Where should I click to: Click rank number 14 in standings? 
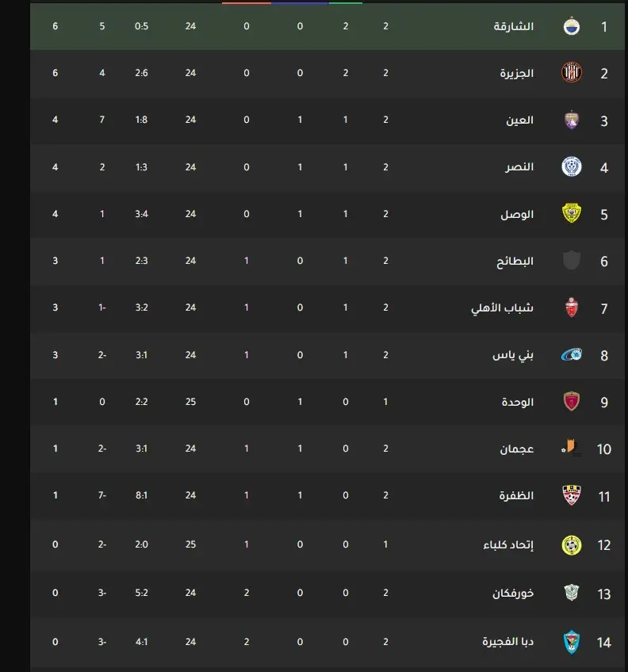[x=604, y=643]
